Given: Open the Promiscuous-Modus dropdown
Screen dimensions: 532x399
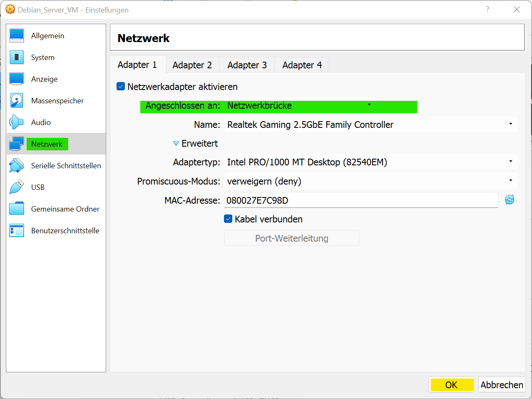Looking at the screenshot, I should 371,181.
